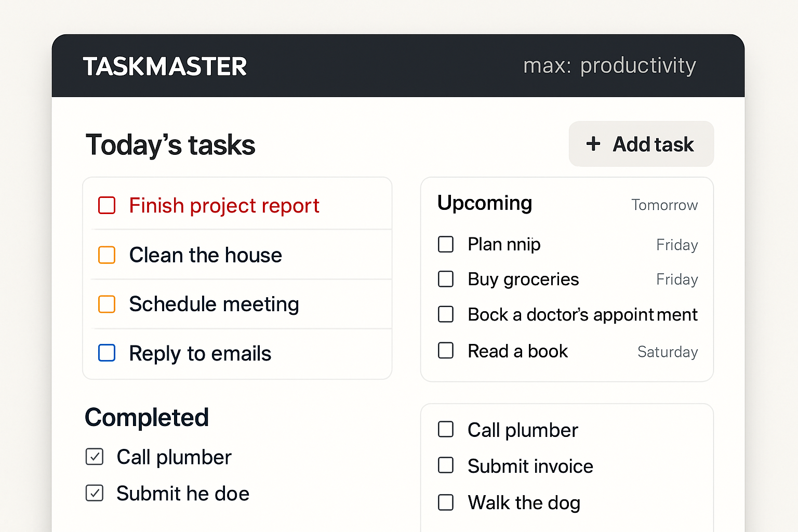Click the Saturday date beside Read a book

(668, 352)
